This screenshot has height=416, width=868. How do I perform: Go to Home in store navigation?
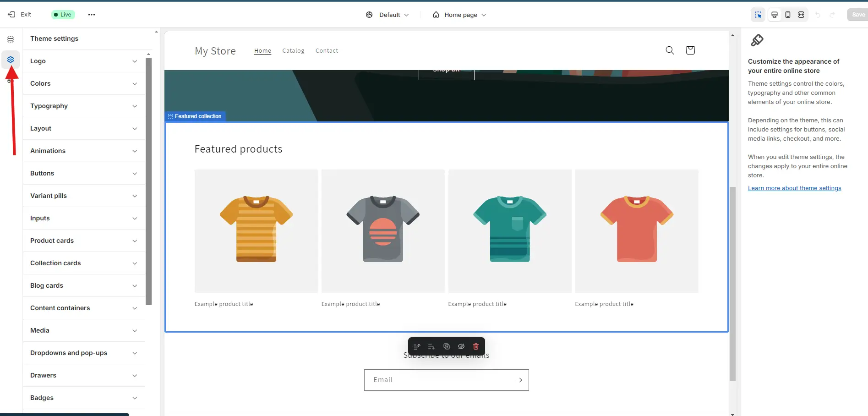(x=262, y=51)
